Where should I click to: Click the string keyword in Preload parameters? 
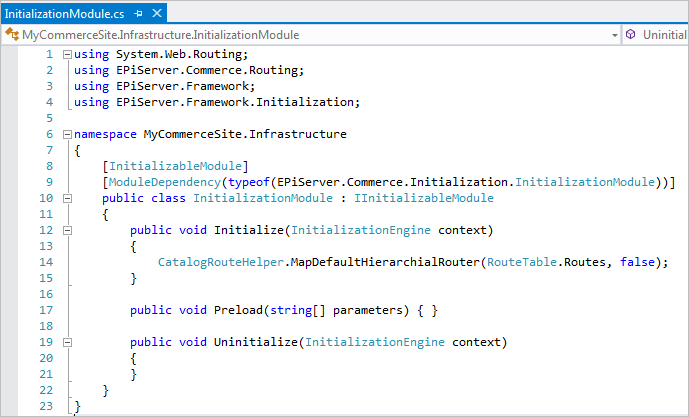click(291, 310)
